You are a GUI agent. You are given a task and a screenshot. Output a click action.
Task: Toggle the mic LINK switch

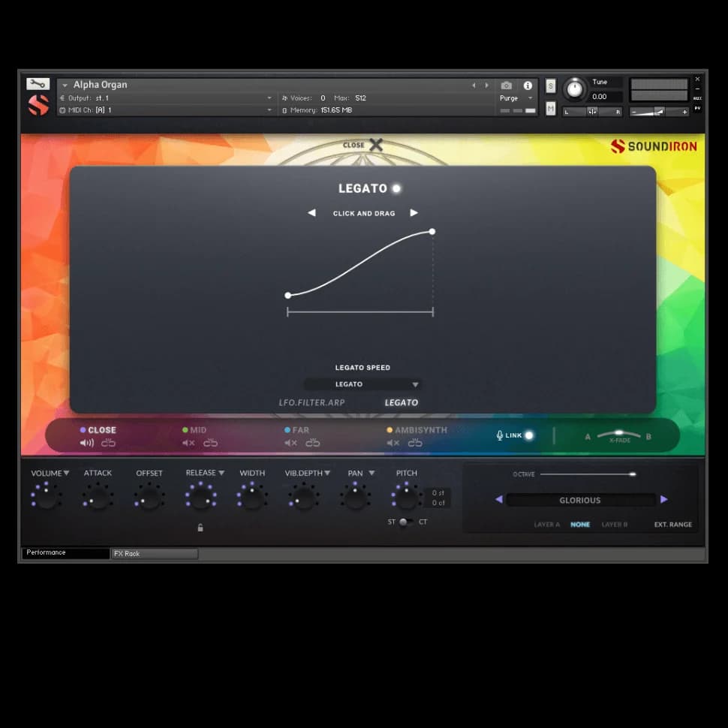pos(528,435)
